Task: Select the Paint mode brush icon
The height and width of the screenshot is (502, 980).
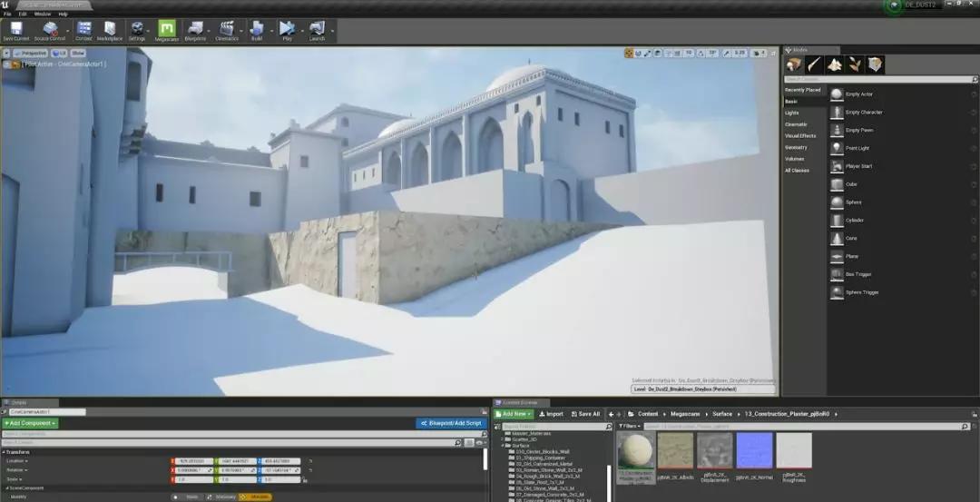Action: click(814, 64)
